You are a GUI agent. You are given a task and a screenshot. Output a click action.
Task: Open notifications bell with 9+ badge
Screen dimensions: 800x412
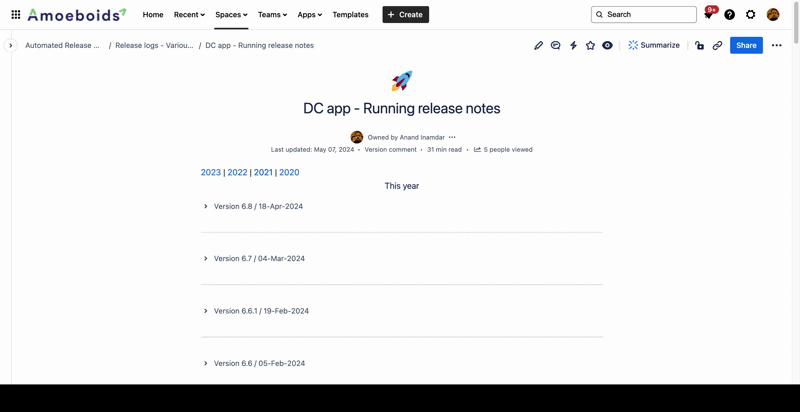pos(709,14)
